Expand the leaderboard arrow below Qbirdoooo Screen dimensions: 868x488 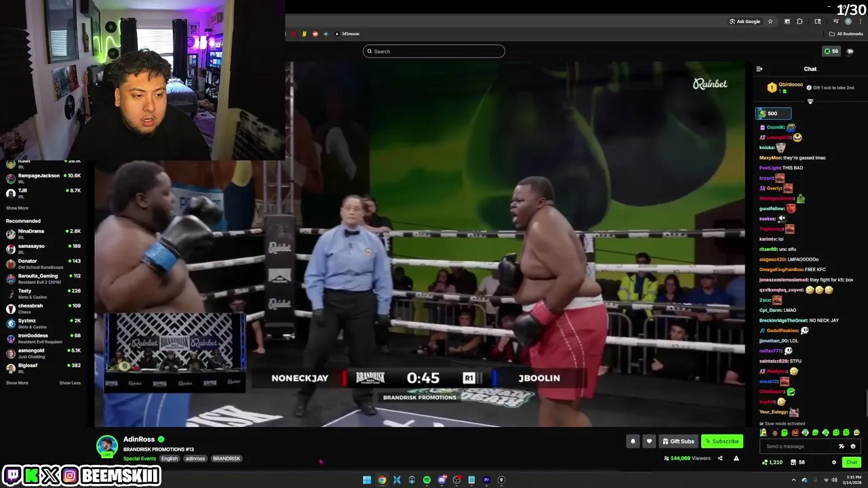coord(810,102)
